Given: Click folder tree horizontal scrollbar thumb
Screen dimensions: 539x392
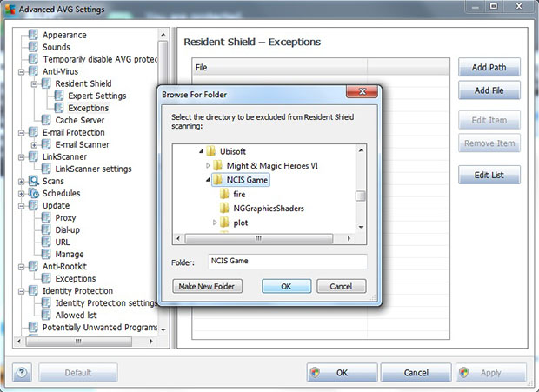Looking at the screenshot, I should pyautogui.click(x=259, y=238).
